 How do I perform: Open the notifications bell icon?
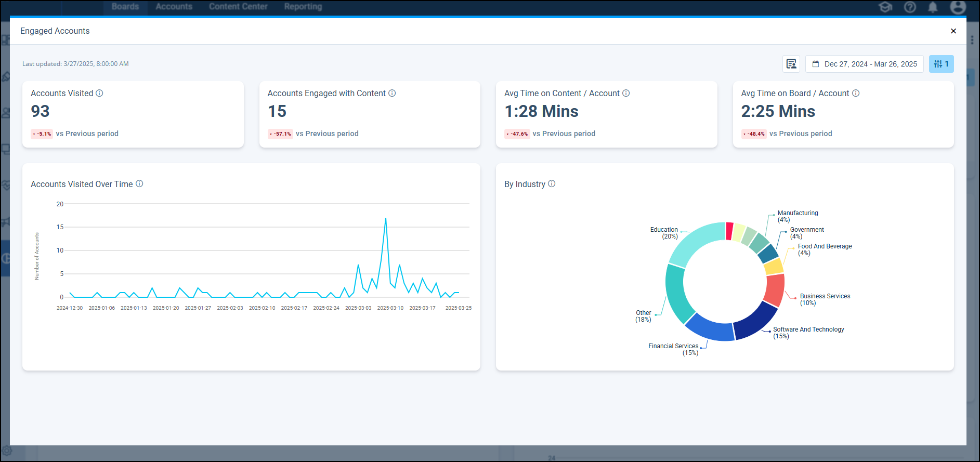click(x=933, y=7)
